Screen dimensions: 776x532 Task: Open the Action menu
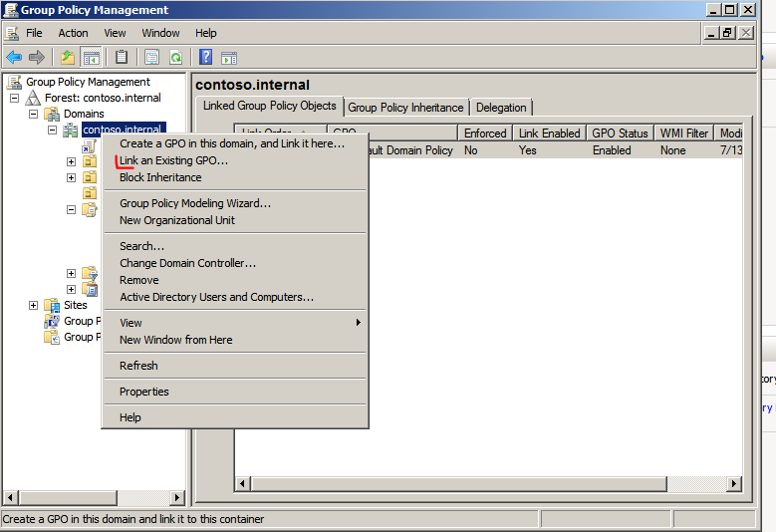73,33
